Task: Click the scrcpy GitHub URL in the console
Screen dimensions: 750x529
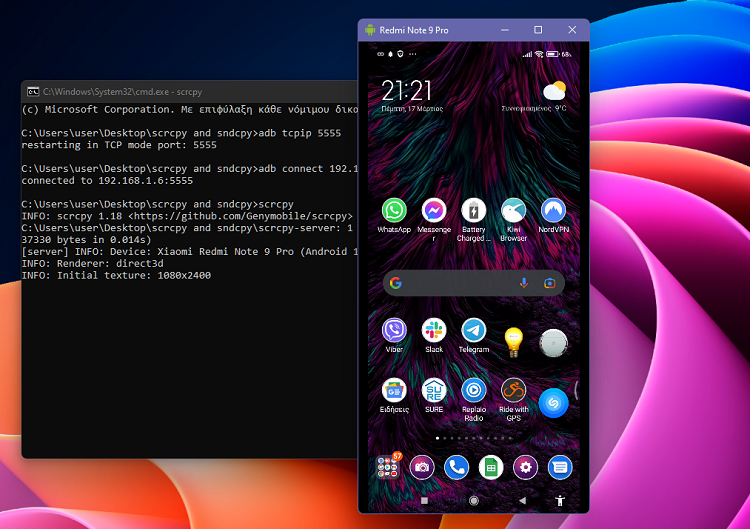Action: click(240, 216)
